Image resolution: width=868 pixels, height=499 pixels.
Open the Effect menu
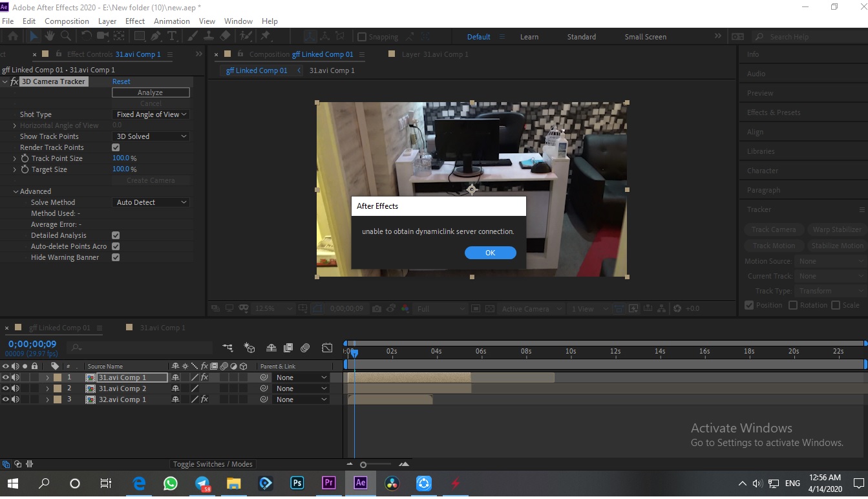135,21
